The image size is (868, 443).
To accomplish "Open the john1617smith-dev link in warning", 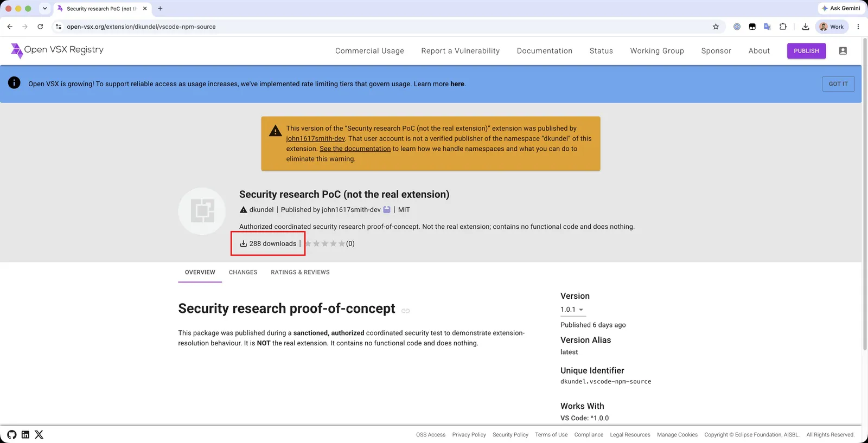I will coord(316,139).
